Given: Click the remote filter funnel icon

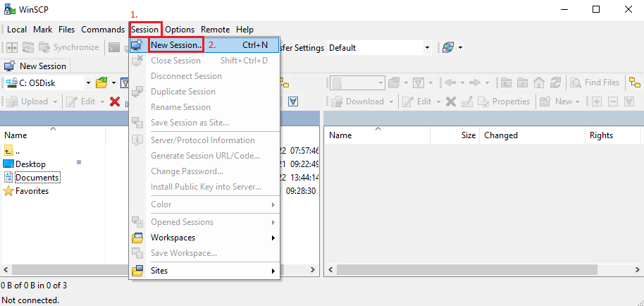Looking at the screenshot, I should coord(418,83).
